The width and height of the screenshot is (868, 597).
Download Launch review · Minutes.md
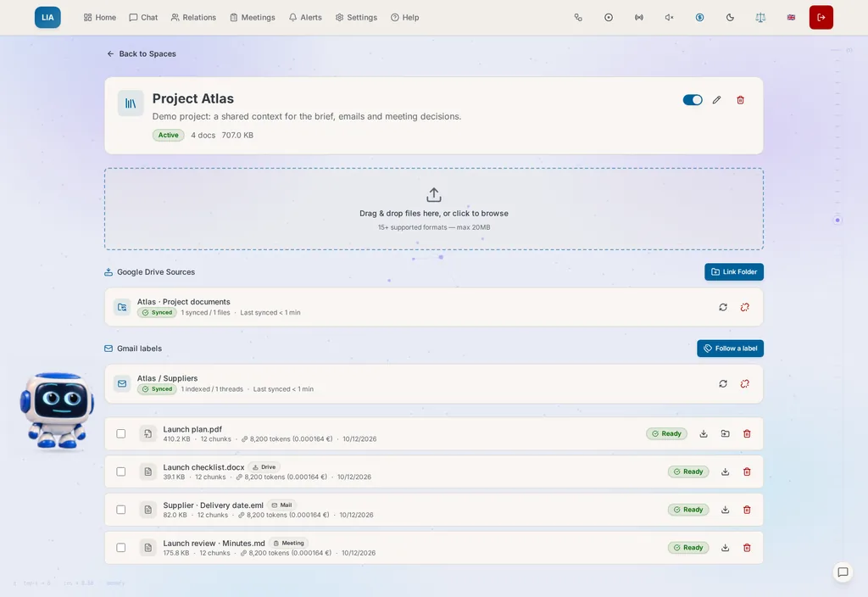pyautogui.click(x=726, y=548)
